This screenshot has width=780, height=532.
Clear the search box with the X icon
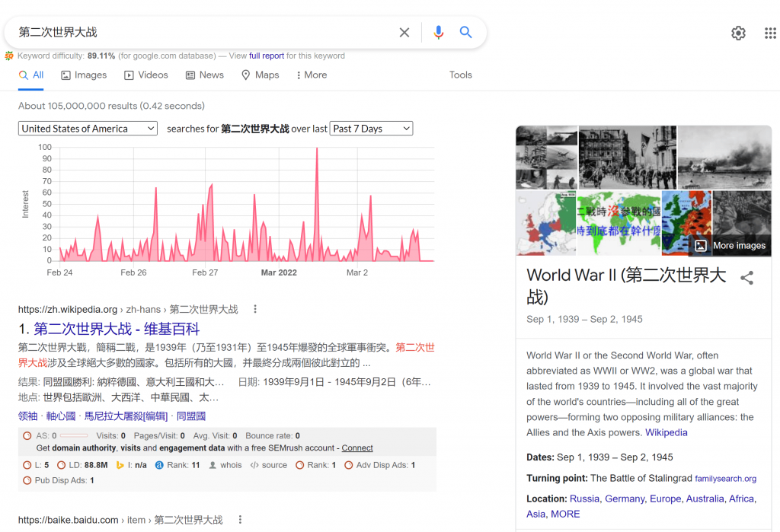(x=404, y=32)
